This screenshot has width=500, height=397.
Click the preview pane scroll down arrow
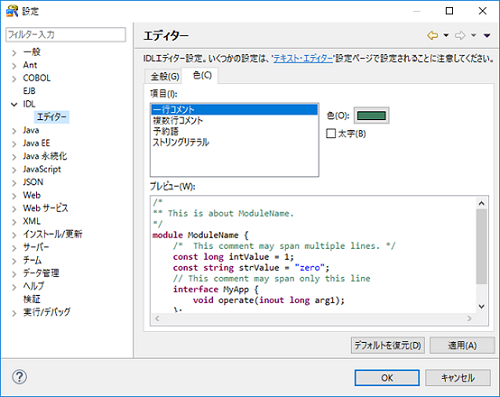click(x=481, y=306)
